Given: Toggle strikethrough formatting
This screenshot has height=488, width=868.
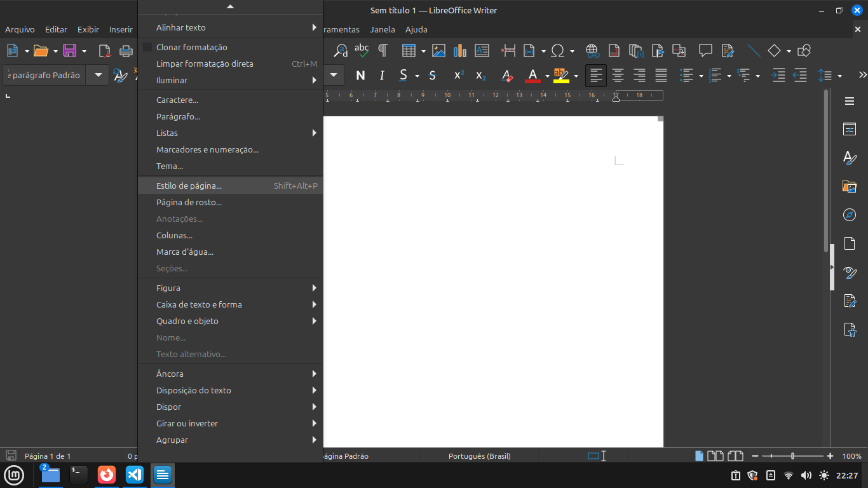Looking at the screenshot, I should tap(433, 76).
